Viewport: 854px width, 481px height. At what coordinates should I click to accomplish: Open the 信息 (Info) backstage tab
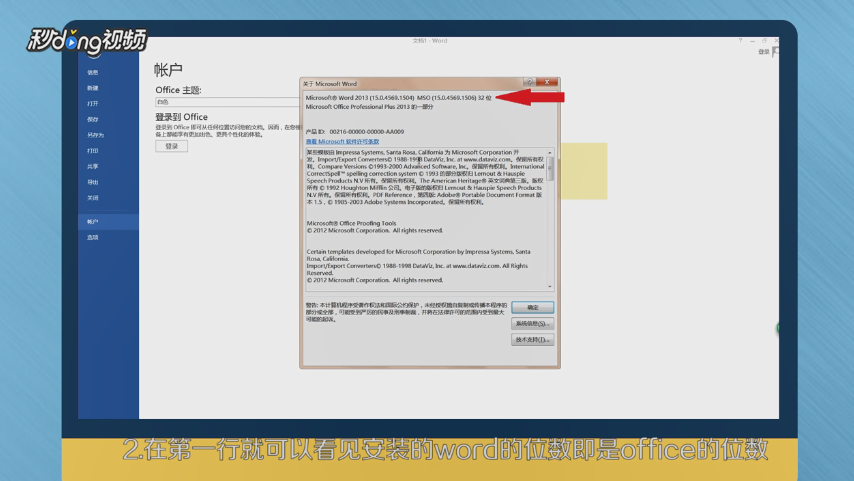pyautogui.click(x=93, y=72)
